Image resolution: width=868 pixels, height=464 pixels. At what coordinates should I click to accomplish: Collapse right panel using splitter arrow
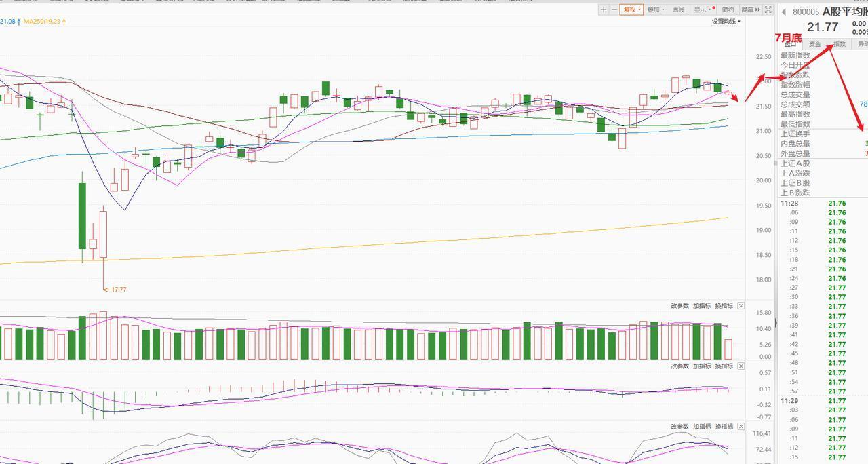(776, 324)
